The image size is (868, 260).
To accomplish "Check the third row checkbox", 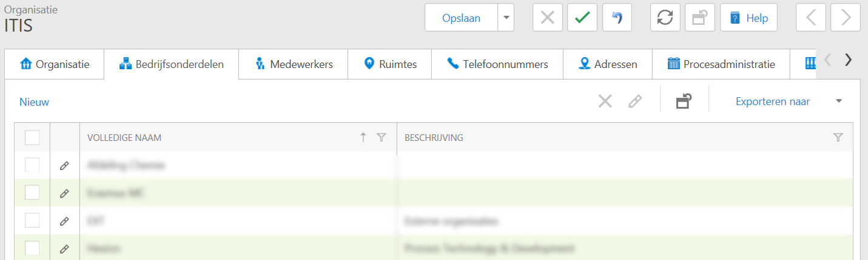I will (x=32, y=221).
